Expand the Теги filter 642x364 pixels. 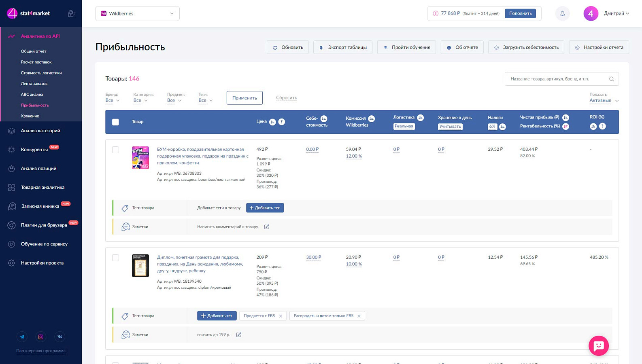tap(206, 100)
